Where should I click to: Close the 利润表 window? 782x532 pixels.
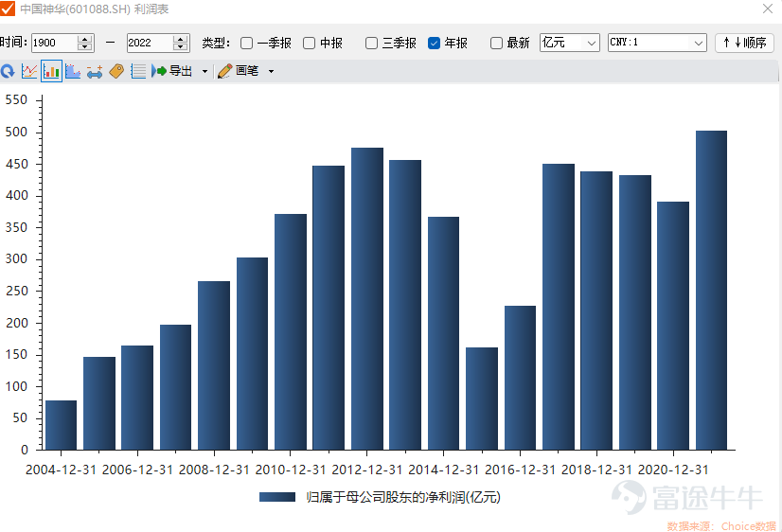point(768,9)
